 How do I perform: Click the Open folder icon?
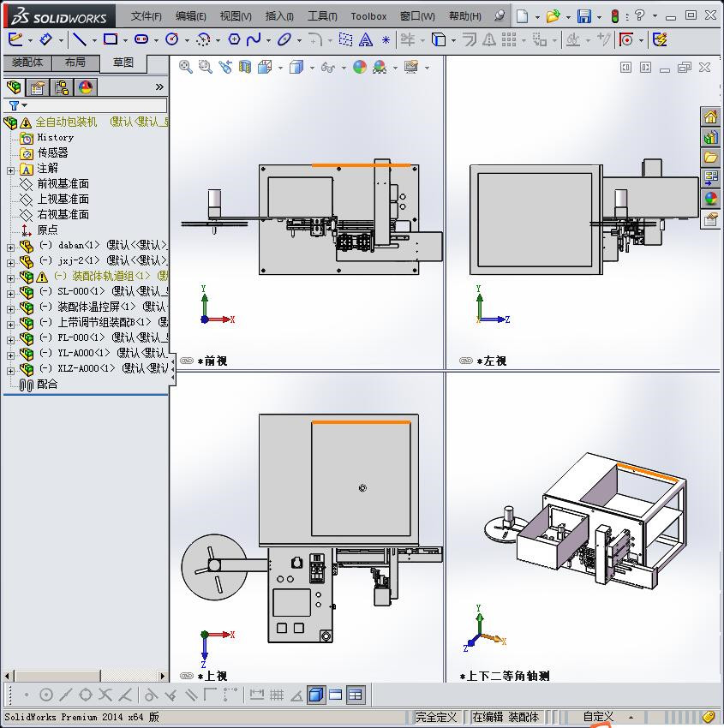(x=553, y=17)
